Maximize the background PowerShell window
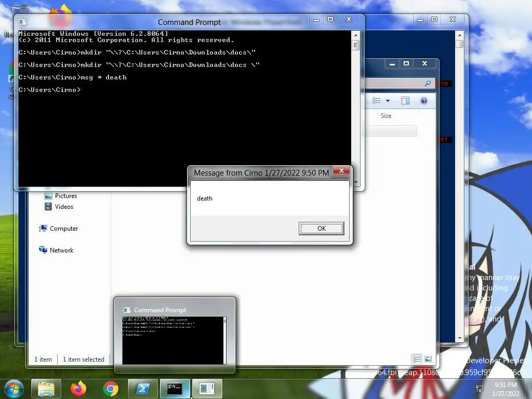532x399 pixels. click(434, 20)
